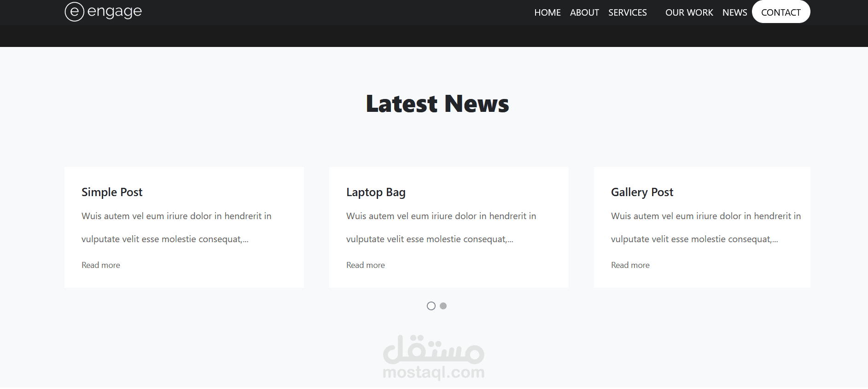Select the Simple Post excerpt text
This screenshot has height=389, width=868.
[x=176, y=227]
